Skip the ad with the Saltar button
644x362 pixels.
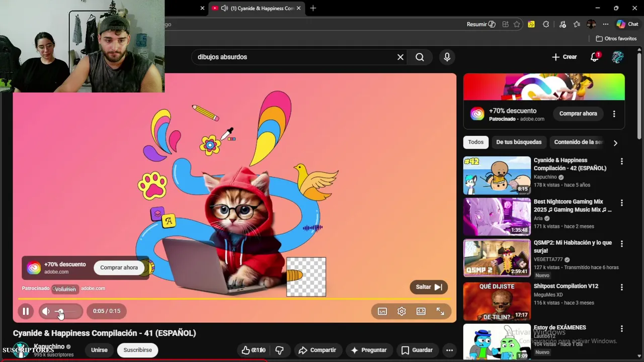pos(429,287)
